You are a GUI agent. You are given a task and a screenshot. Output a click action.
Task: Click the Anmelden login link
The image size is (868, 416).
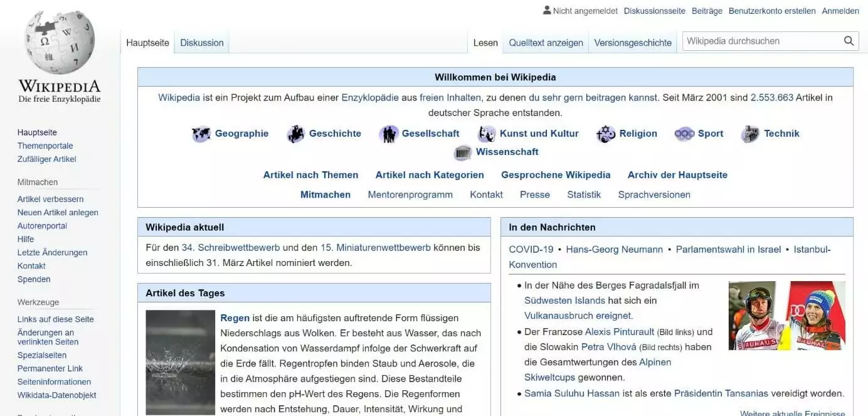840,11
